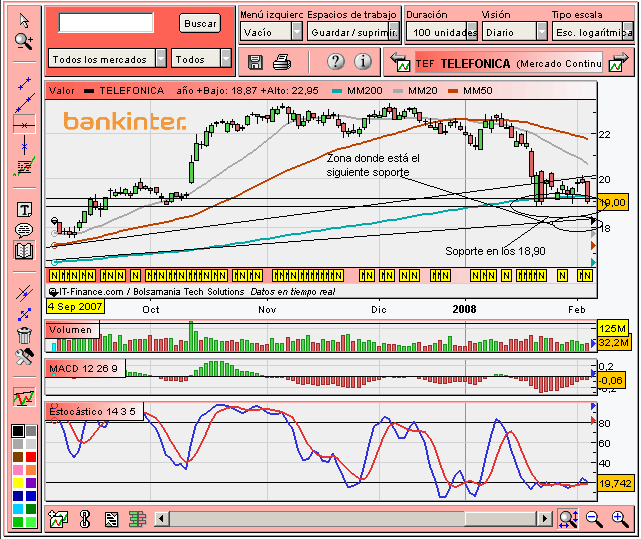Select the parallel lines tool

tap(24, 293)
